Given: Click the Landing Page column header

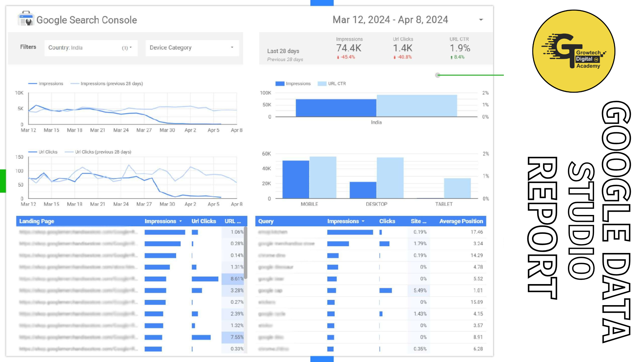Looking at the screenshot, I should tap(37, 221).
